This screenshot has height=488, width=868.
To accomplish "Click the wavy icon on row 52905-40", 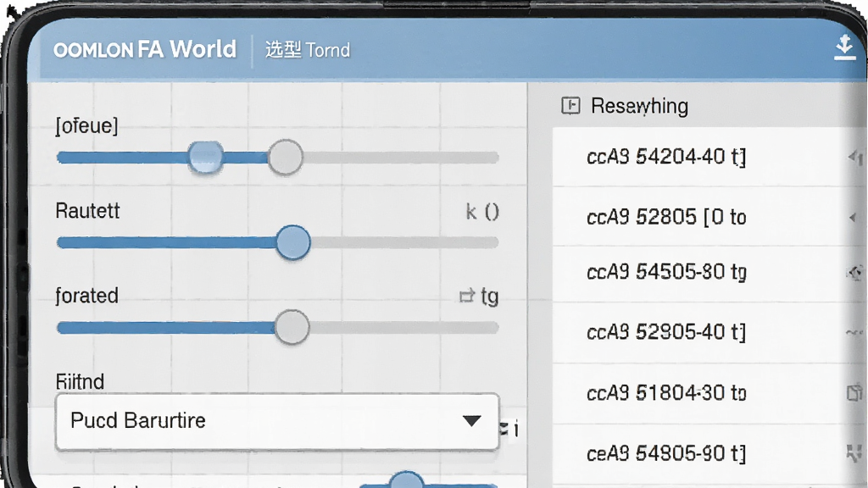I will (x=854, y=332).
